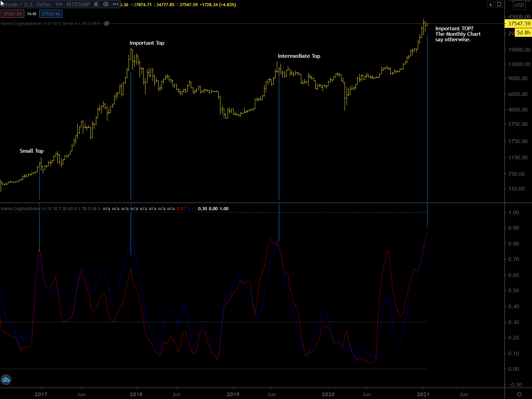Click the flag icon beside BITSTAMP
This screenshot has height=399, width=532.
pos(97,4)
